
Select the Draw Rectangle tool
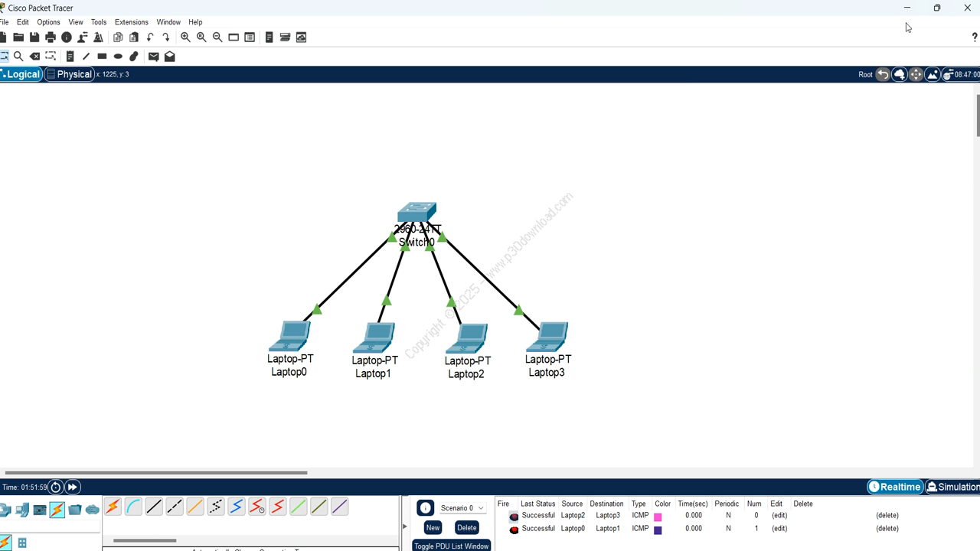(x=102, y=56)
